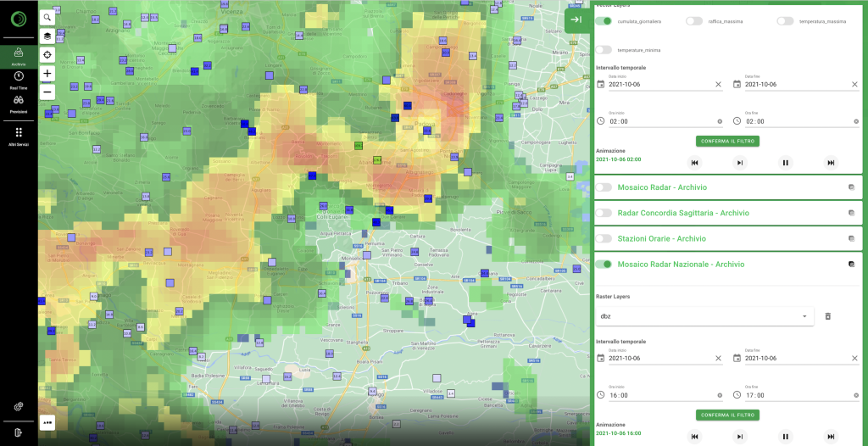Image resolution: width=868 pixels, height=446 pixels.
Task: Click the three-dots button on map
Action: (x=47, y=421)
